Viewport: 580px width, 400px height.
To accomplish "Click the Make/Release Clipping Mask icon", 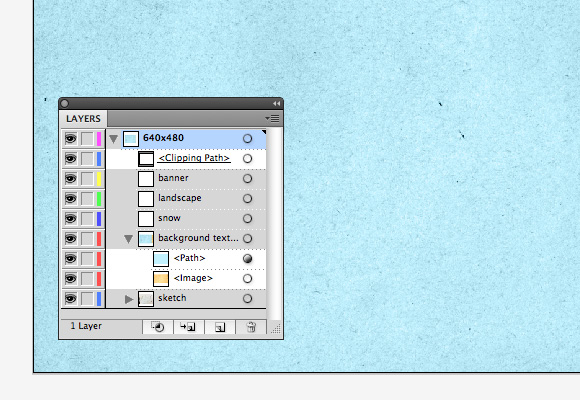I will coord(158,327).
